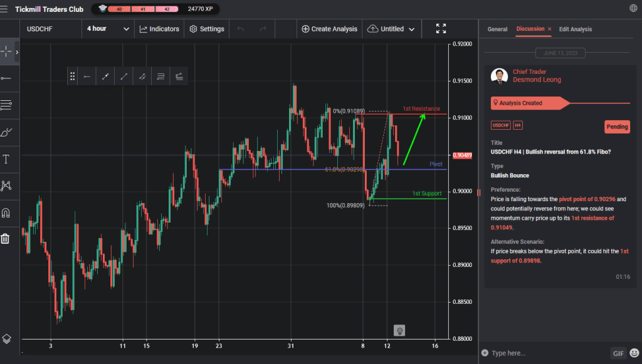Expand the drawing toolbar side arrow

pyautogui.click(x=17, y=52)
